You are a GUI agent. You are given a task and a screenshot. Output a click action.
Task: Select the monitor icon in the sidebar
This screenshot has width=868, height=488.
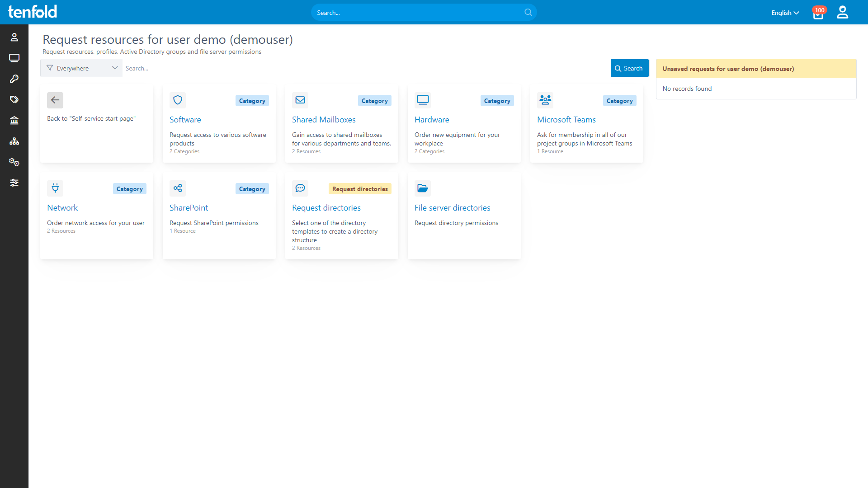[14, 58]
